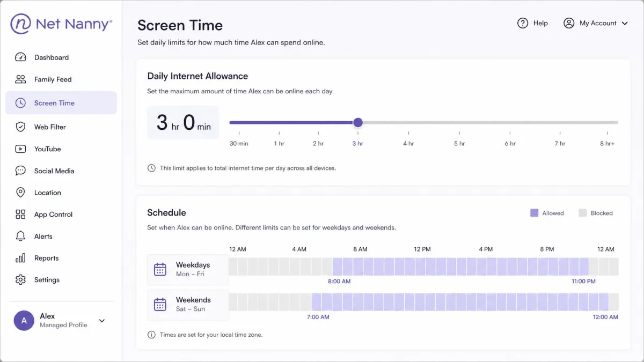Click the My Account label
644x362 pixels.
point(598,23)
